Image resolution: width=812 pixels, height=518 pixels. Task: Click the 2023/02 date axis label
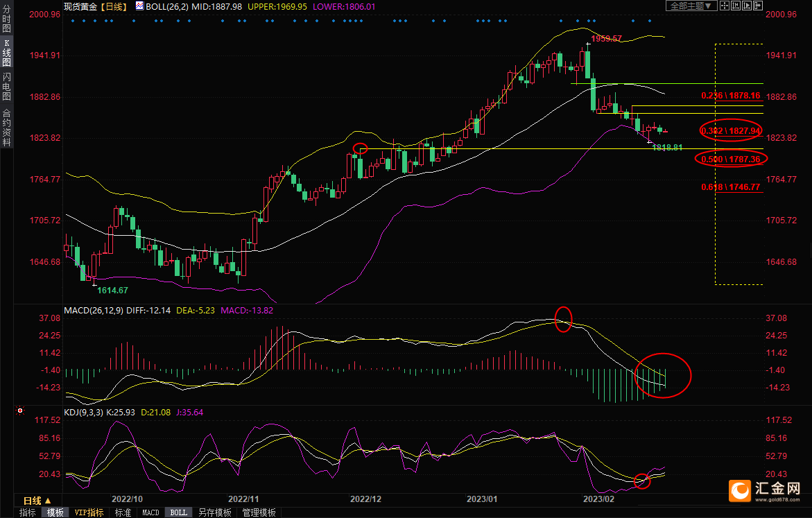coord(598,499)
